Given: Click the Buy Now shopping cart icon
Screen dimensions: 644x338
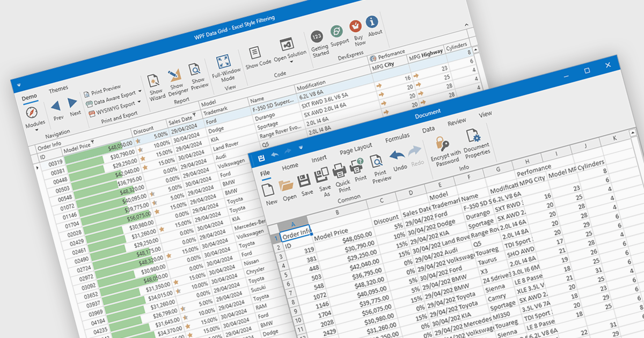Looking at the screenshot, I should coord(355,26).
